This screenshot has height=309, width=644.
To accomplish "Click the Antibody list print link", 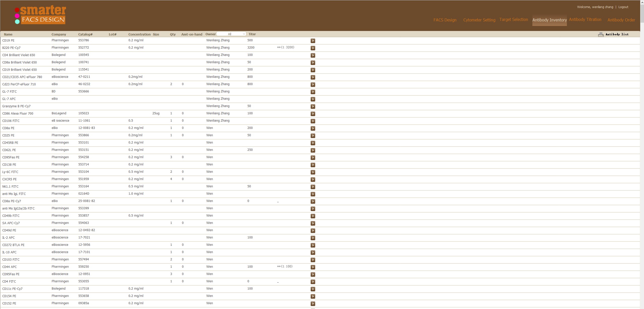I will tap(617, 34).
